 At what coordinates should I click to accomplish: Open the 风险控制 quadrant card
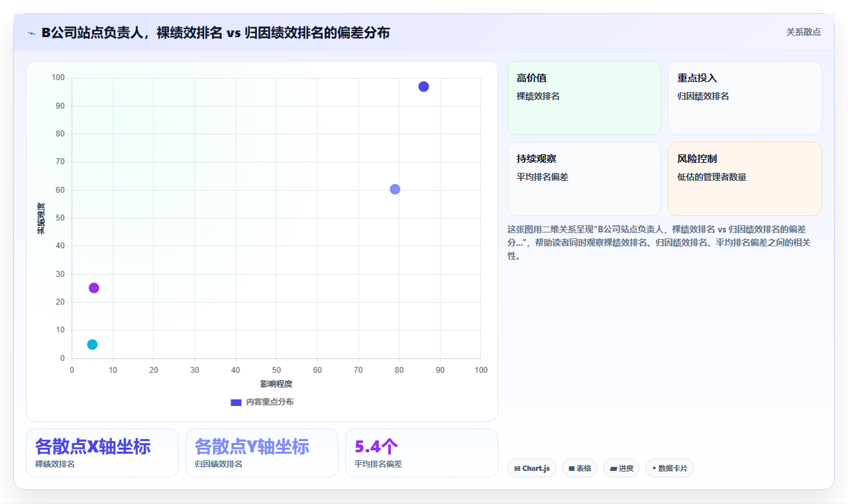(x=745, y=179)
